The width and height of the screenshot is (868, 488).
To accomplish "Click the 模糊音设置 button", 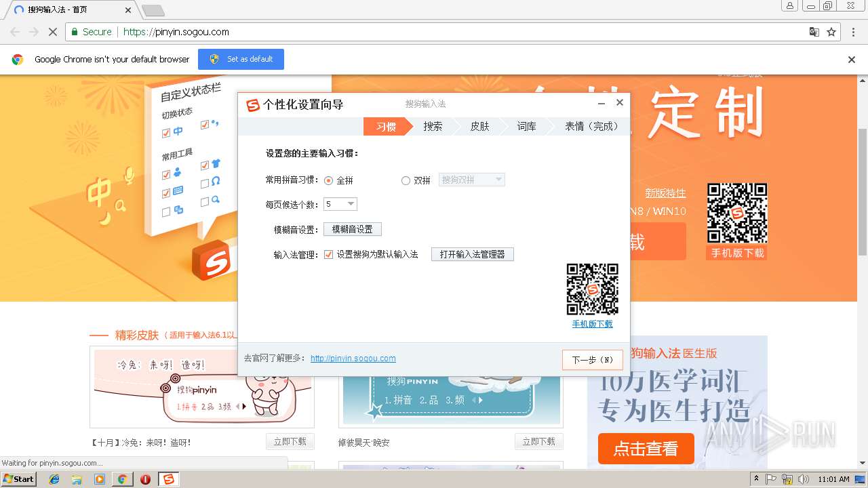I will point(353,229).
